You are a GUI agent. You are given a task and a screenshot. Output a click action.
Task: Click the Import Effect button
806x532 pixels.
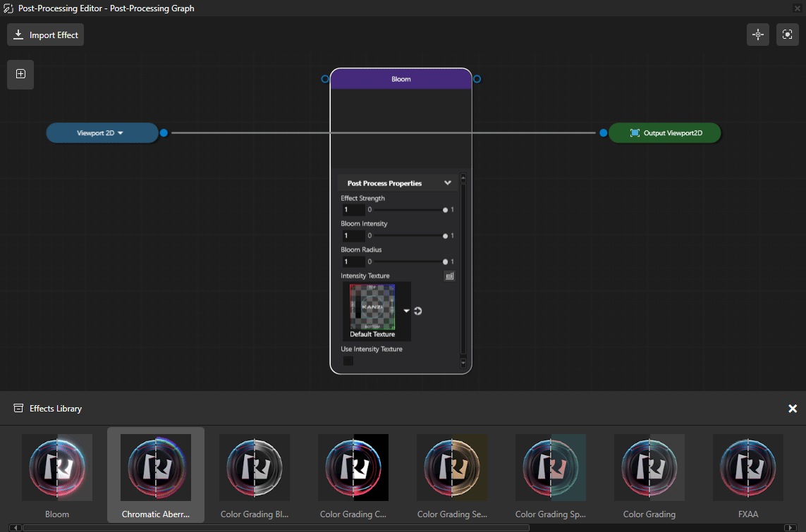[45, 35]
